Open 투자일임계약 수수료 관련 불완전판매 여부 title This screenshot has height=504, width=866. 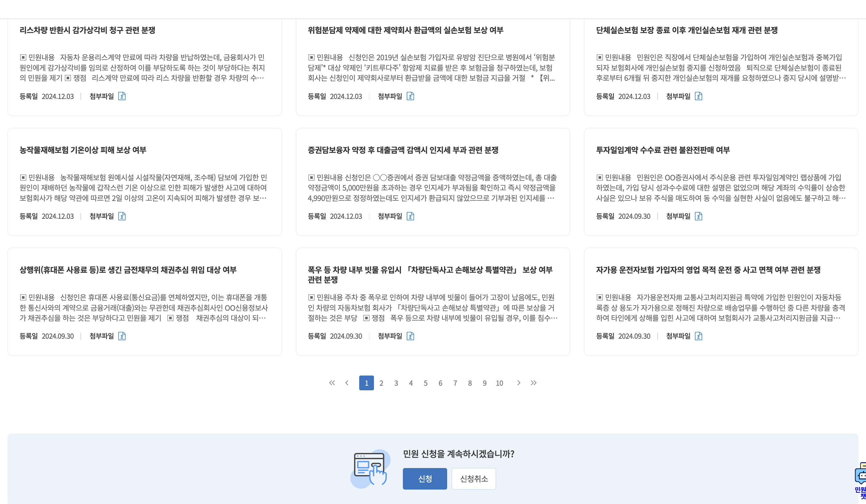[x=662, y=150]
